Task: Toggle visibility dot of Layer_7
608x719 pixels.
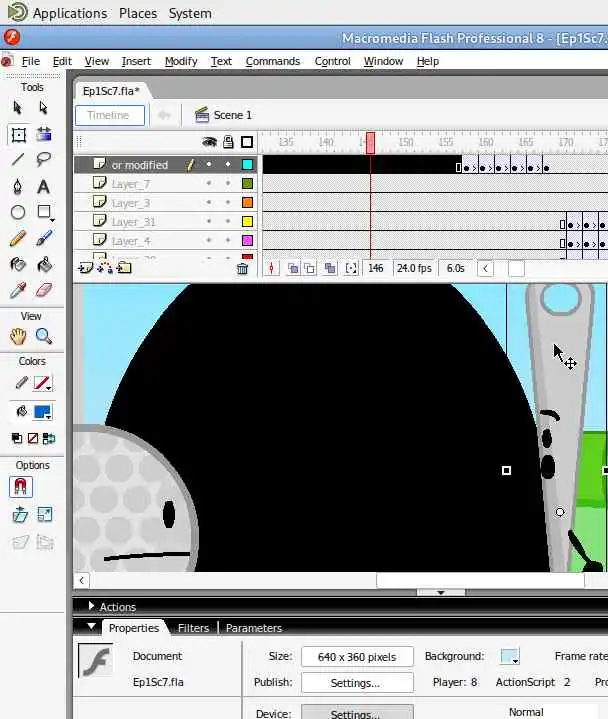Action: tap(209, 183)
